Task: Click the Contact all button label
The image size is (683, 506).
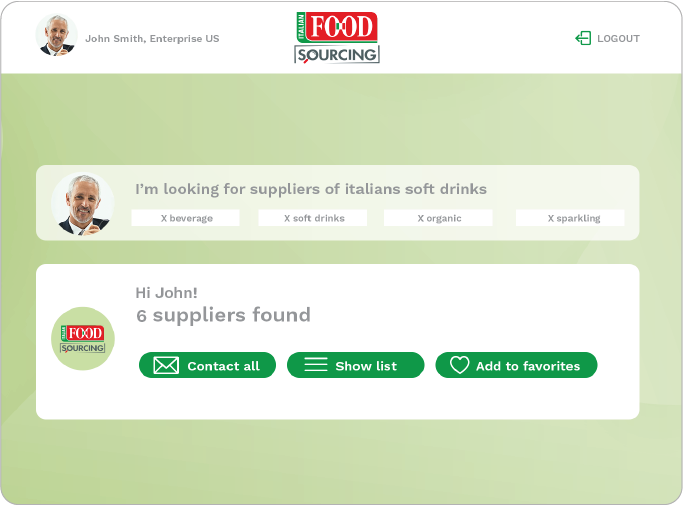Action: (223, 366)
